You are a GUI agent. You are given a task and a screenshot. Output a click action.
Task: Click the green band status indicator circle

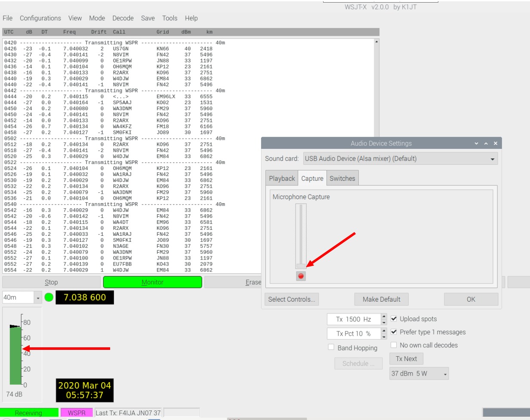pos(49,297)
